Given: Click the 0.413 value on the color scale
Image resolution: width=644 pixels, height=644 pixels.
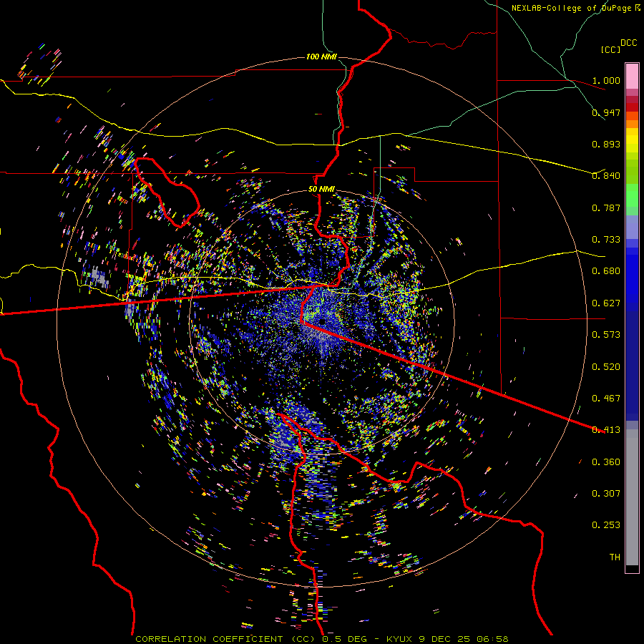Looking at the screenshot, I should tap(606, 430).
